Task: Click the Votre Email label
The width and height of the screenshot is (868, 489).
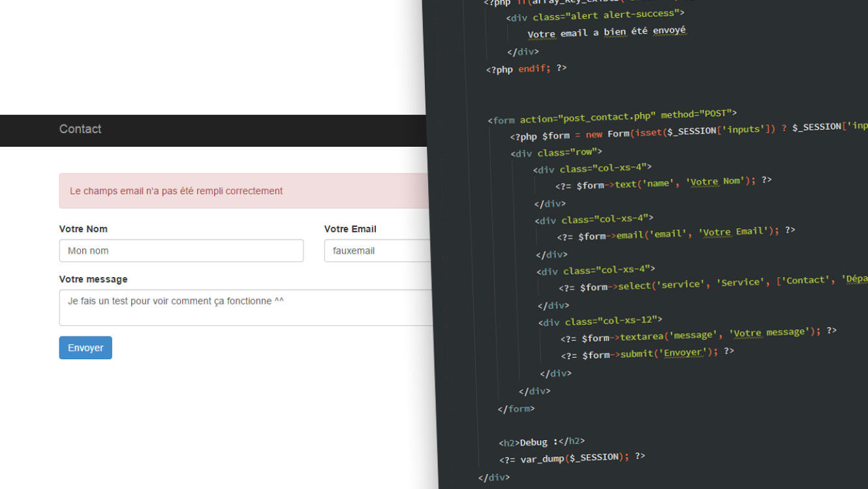Action: [x=350, y=229]
